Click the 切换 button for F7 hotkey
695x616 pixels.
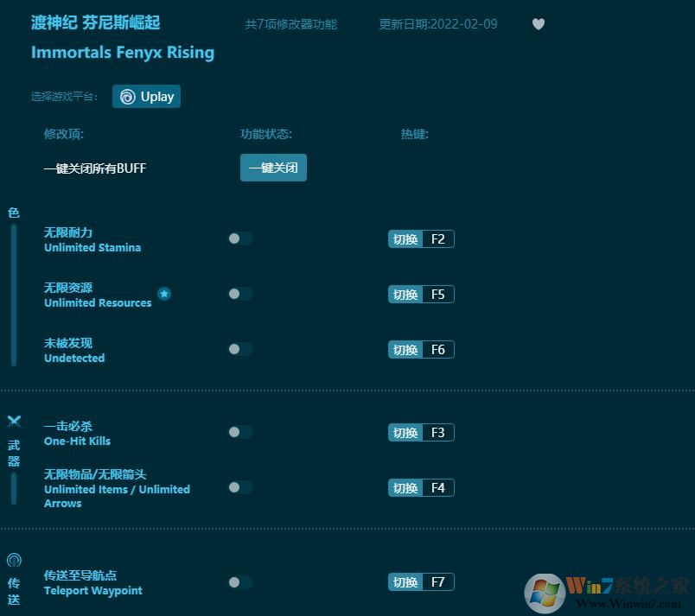click(405, 582)
